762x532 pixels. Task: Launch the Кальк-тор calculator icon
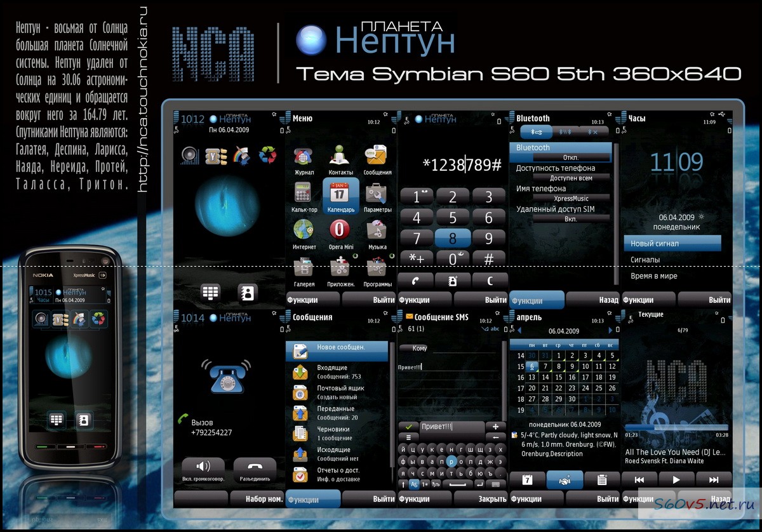click(304, 193)
